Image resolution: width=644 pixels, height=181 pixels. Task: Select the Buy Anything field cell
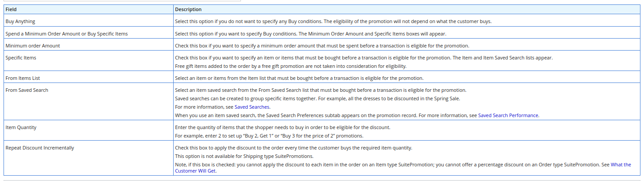(x=20, y=21)
